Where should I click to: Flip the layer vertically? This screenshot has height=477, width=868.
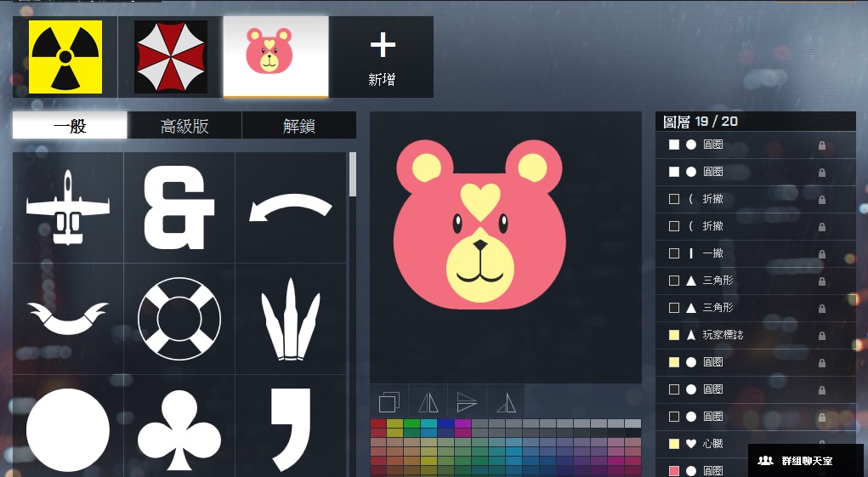[x=466, y=401]
